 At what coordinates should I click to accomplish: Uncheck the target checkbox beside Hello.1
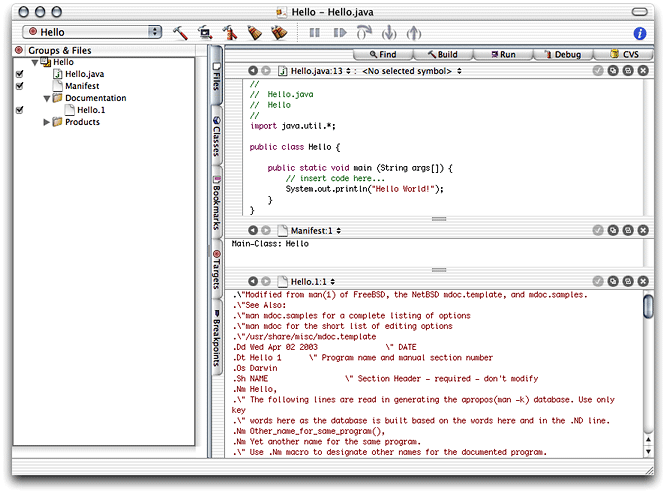20,110
